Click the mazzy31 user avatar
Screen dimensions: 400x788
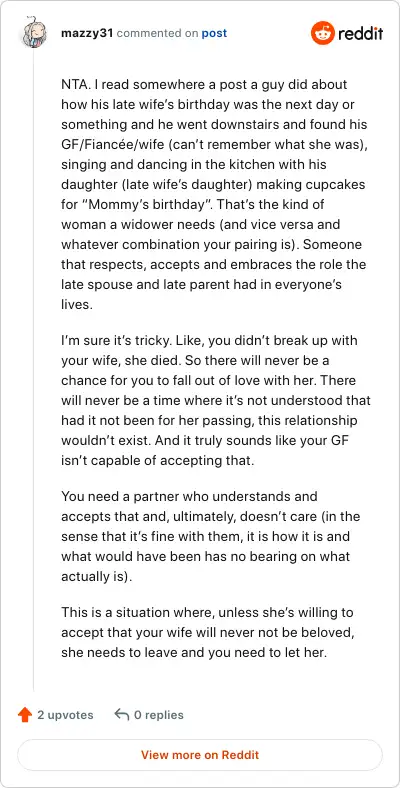point(34,33)
